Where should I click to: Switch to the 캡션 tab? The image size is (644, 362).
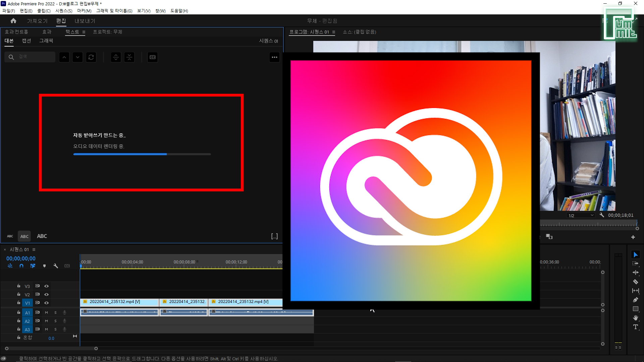[x=26, y=41]
